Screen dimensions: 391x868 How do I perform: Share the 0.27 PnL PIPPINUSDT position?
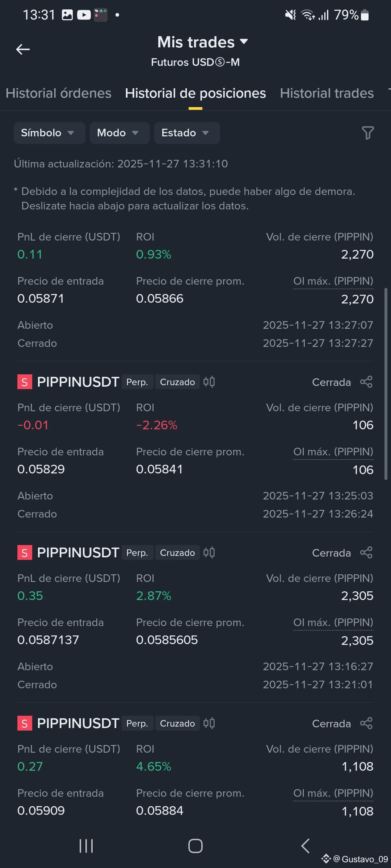pos(366,723)
